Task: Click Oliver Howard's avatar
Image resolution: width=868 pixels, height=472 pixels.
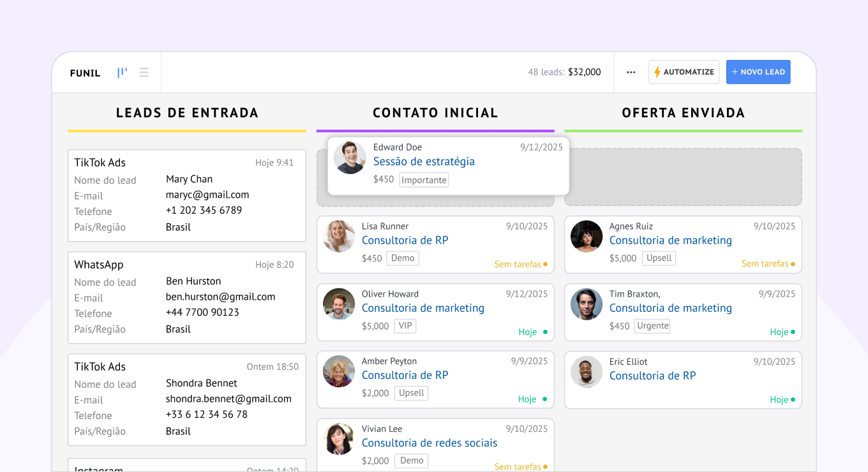Action: pyautogui.click(x=339, y=304)
